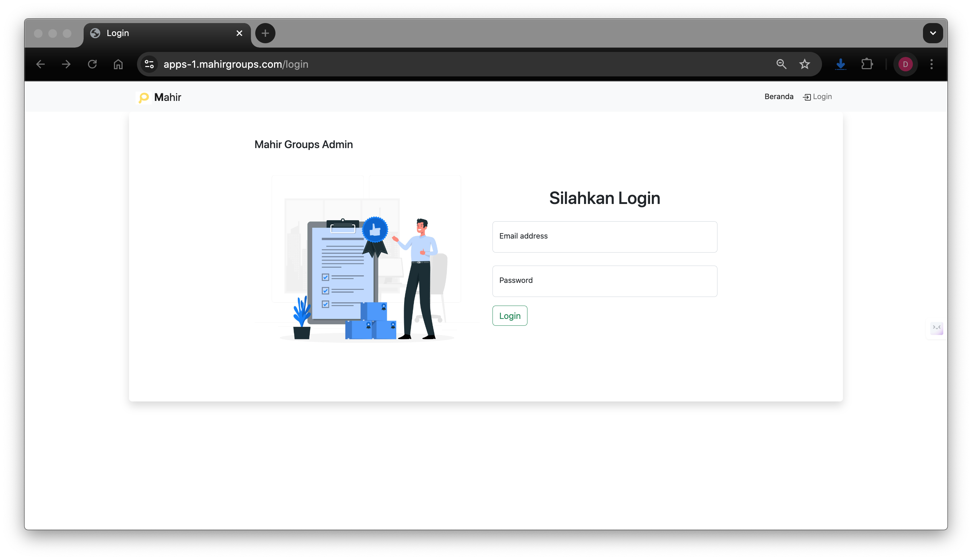972x560 pixels.
Task: Reload the current page
Action: pyautogui.click(x=92, y=64)
